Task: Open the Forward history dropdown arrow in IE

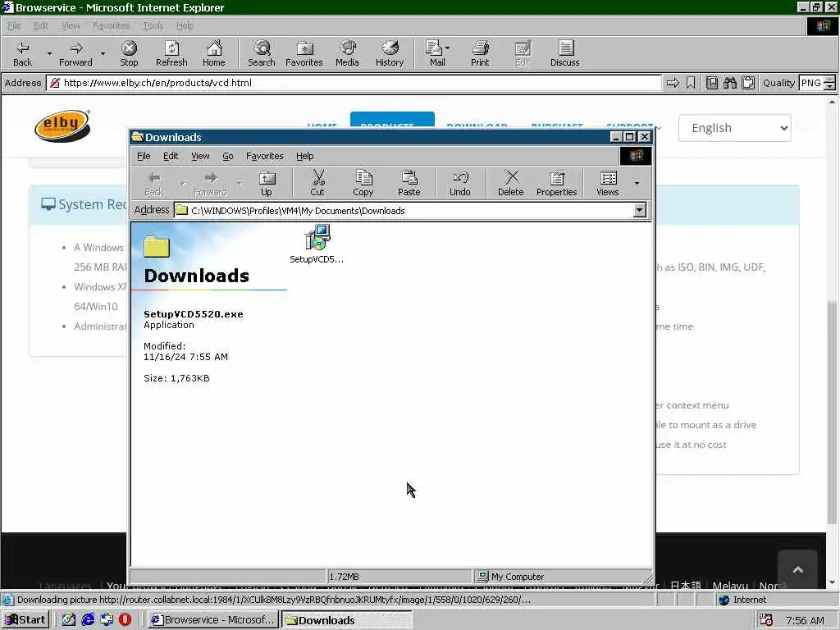Action: click(x=103, y=53)
